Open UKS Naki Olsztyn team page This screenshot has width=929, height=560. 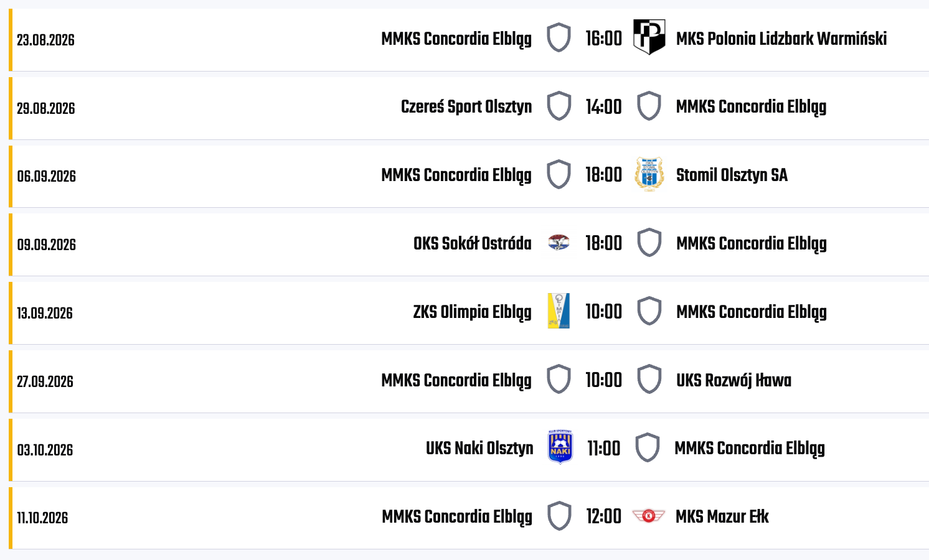tap(479, 449)
